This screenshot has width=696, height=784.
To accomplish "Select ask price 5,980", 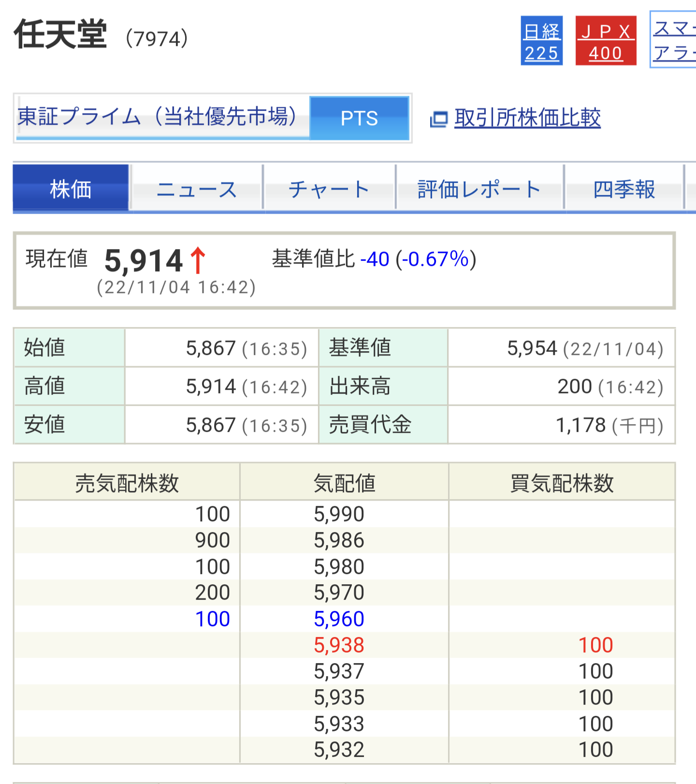I will [339, 567].
